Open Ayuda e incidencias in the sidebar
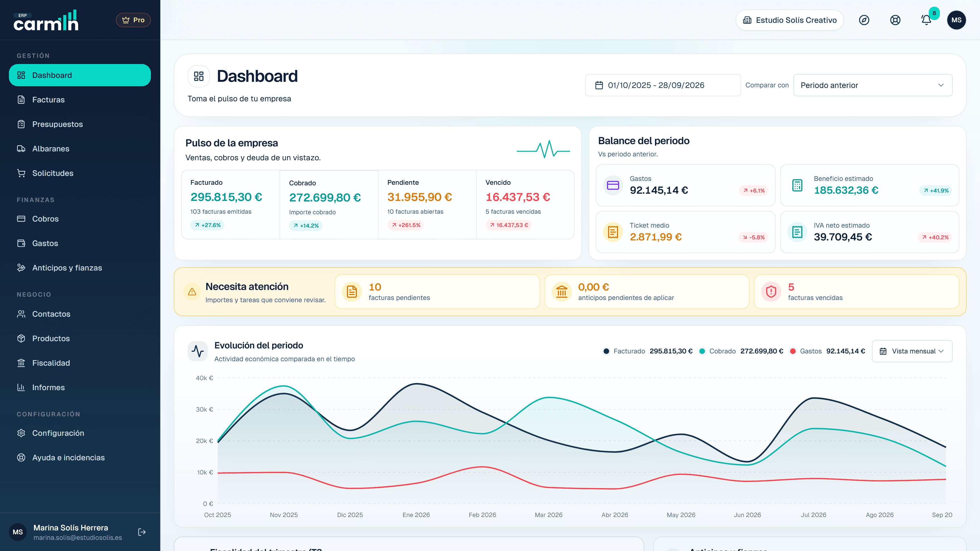This screenshot has width=980, height=551. 80,458
